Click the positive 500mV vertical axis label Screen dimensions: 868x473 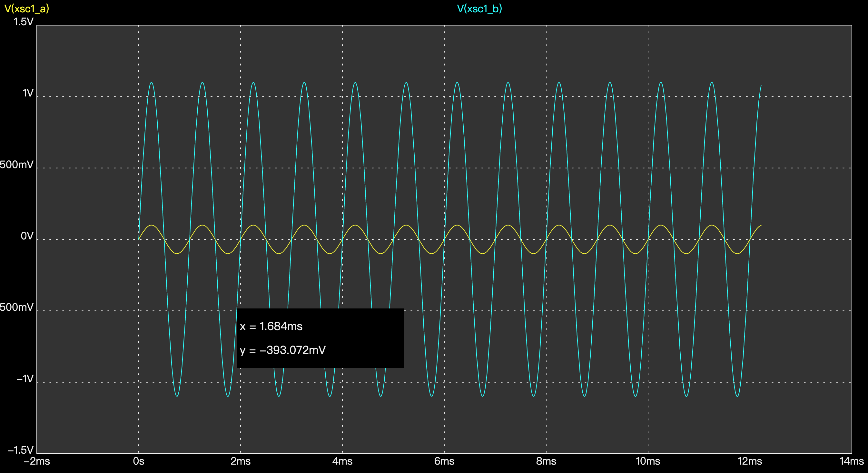click(x=17, y=165)
